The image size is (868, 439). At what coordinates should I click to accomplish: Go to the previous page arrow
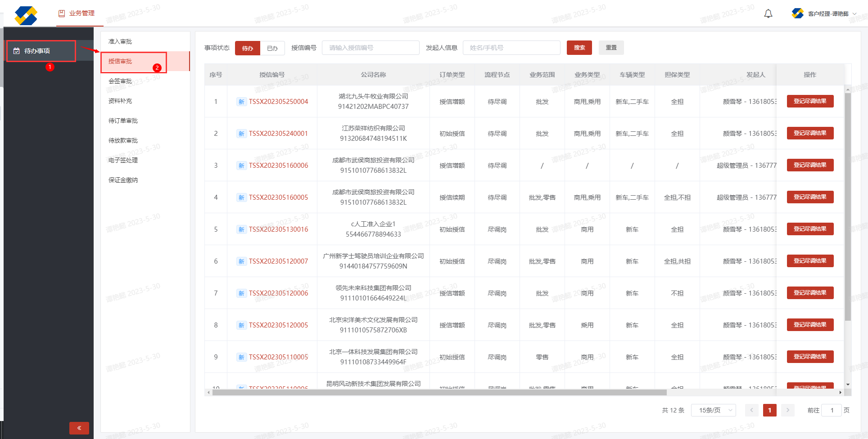(751, 410)
